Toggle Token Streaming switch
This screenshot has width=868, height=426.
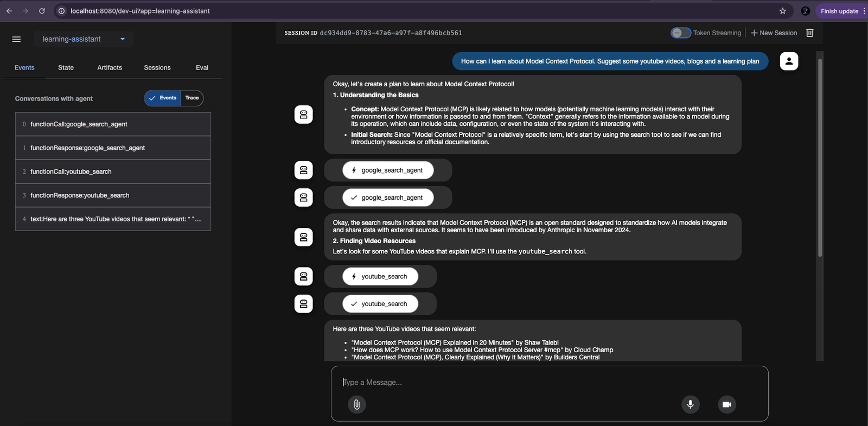(x=680, y=33)
